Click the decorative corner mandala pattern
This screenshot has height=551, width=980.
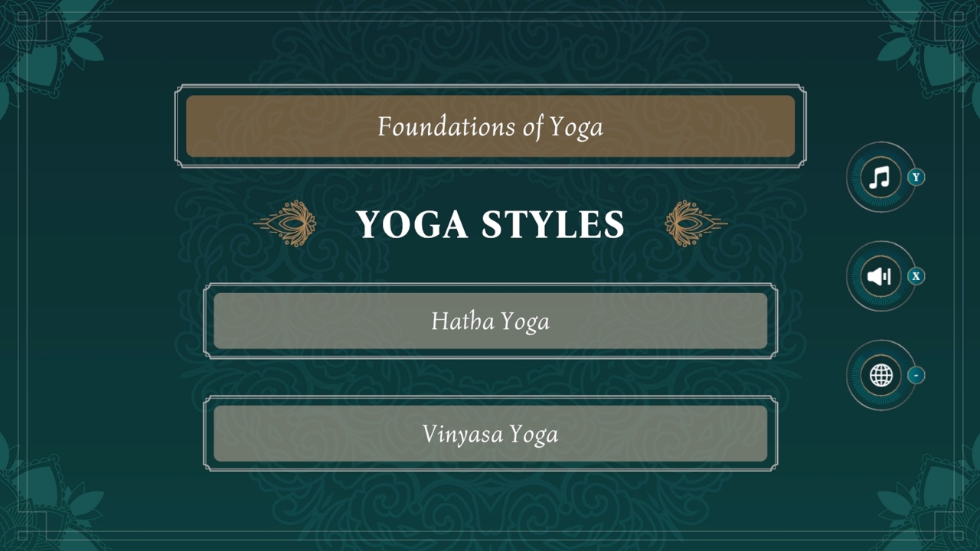click(x=46, y=46)
